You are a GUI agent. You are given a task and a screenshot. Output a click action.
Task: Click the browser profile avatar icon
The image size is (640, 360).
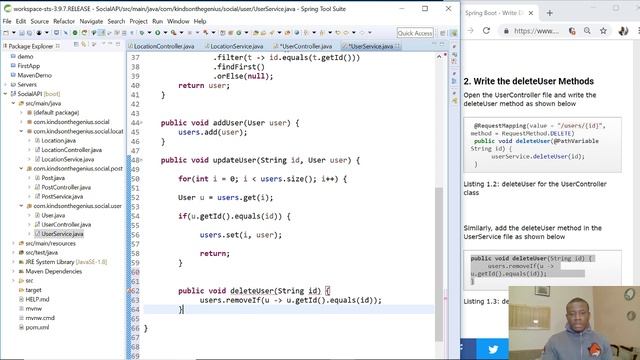click(623, 31)
